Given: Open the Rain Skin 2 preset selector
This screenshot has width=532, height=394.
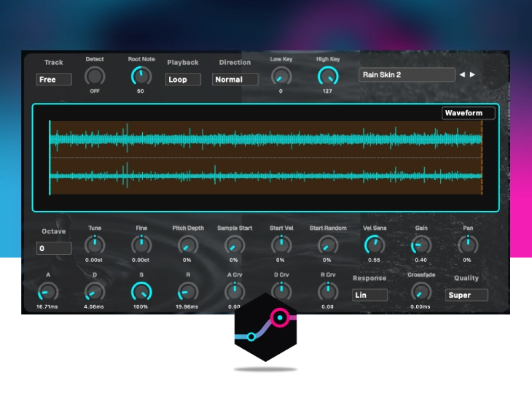Looking at the screenshot, I should (x=407, y=74).
